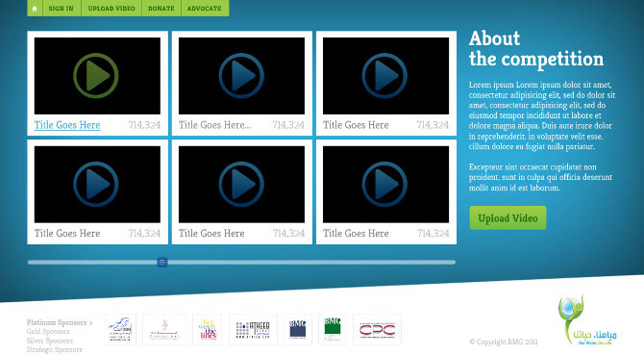The height and width of the screenshot is (355, 644).
Task: Play the bottom right video
Action: coord(384,184)
